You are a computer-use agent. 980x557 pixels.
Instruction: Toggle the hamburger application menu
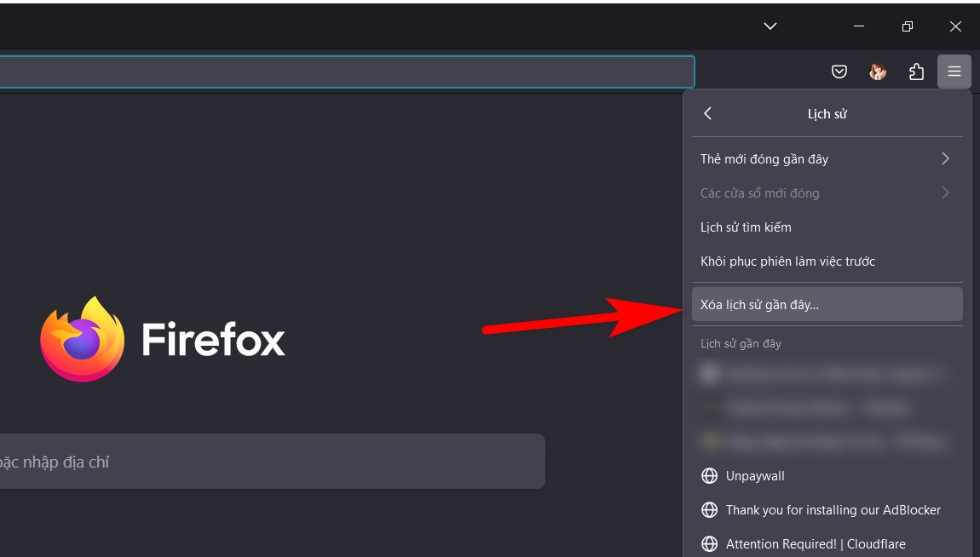(x=954, y=72)
